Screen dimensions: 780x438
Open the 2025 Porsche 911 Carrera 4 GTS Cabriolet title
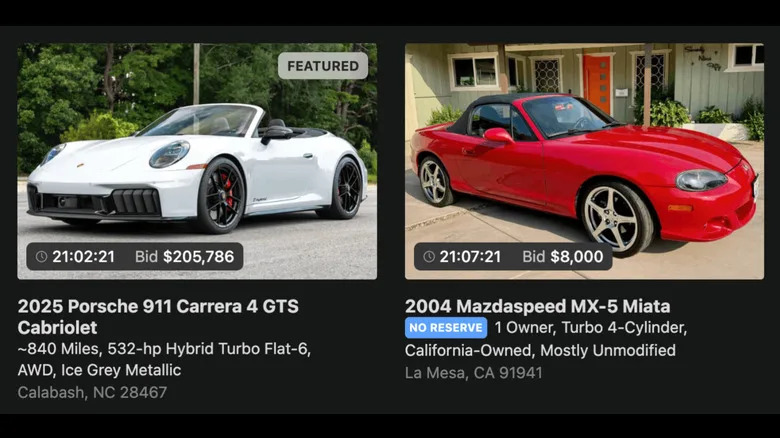[158, 317]
